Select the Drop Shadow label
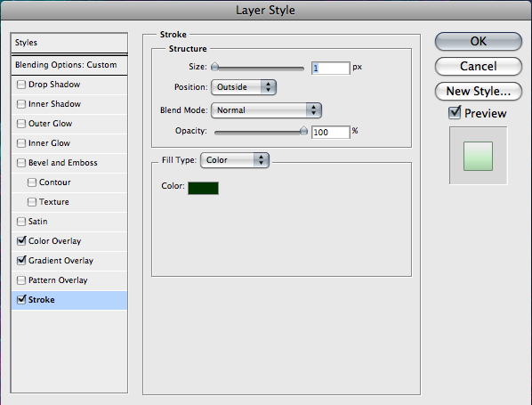Screen dimensions: 532x405 pos(54,85)
